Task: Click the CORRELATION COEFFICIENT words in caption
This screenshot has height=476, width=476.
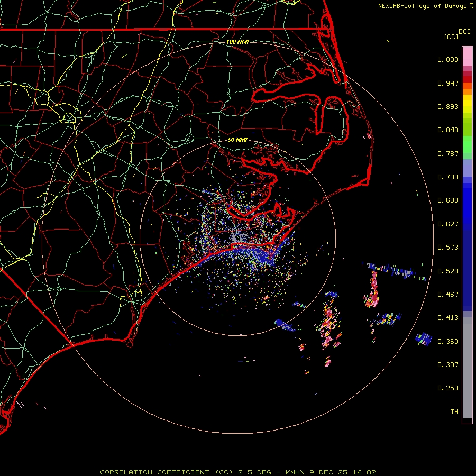Action: [154, 472]
